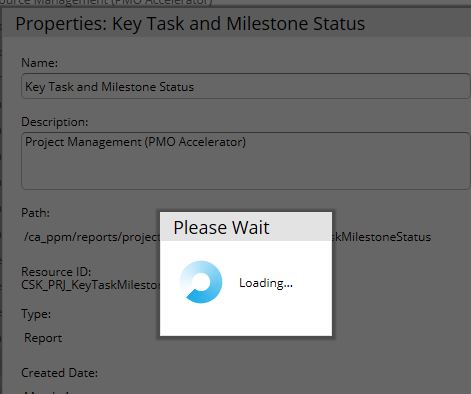Click the blue loading spinner icon
Image resolution: width=471 pixels, height=394 pixels.
tap(201, 282)
